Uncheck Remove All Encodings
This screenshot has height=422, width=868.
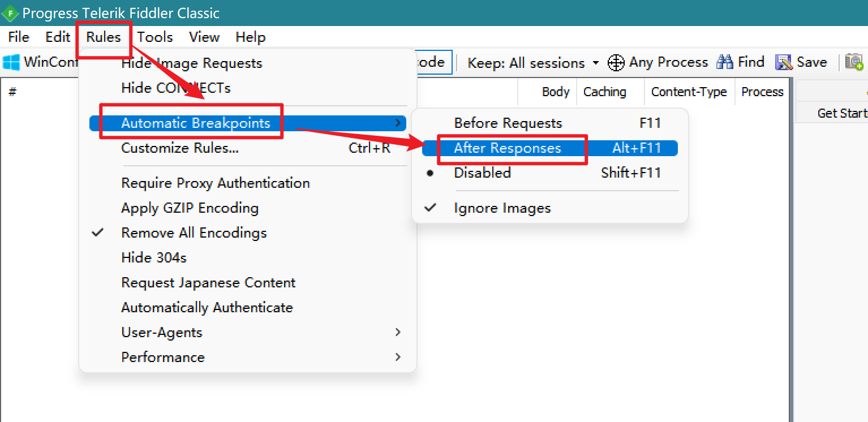(248, 232)
